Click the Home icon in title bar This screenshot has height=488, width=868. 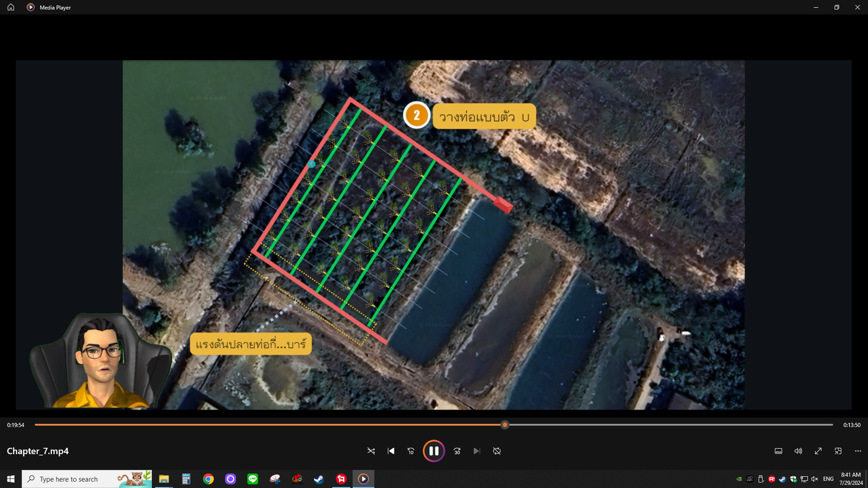(11, 7)
